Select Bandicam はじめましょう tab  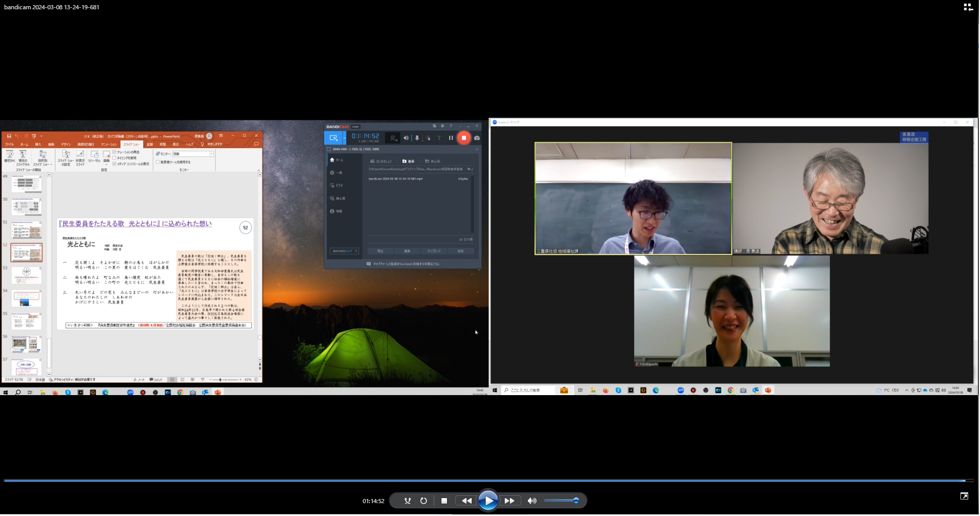tap(381, 161)
